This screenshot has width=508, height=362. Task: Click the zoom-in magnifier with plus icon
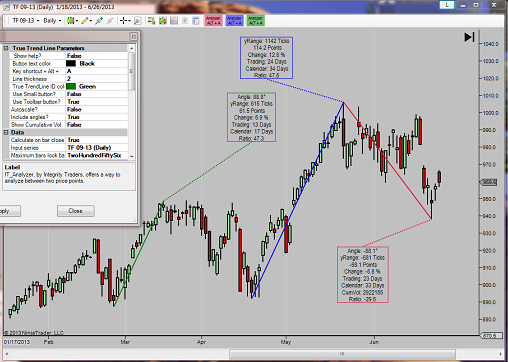coord(99,21)
